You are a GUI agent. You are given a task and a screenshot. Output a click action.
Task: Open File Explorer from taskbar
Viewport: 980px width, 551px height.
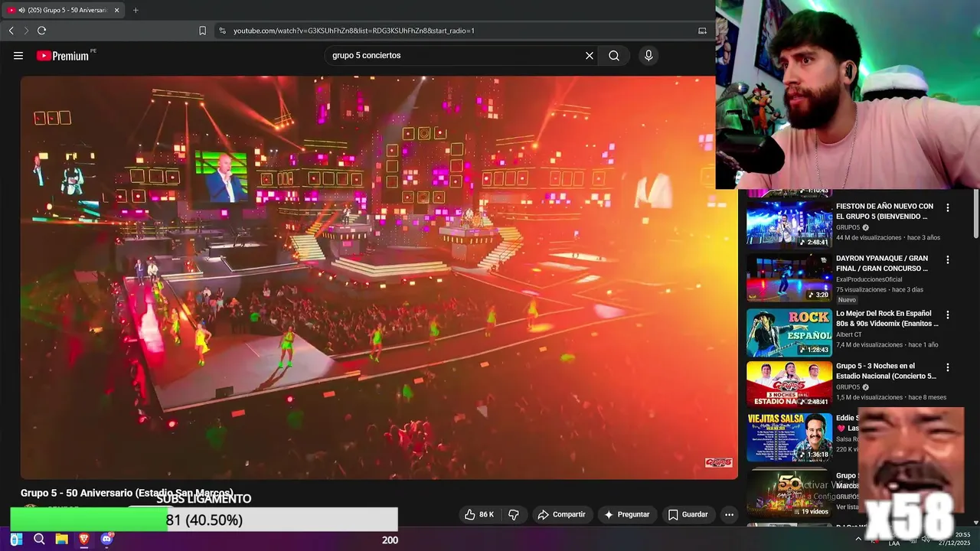pos(61,540)
